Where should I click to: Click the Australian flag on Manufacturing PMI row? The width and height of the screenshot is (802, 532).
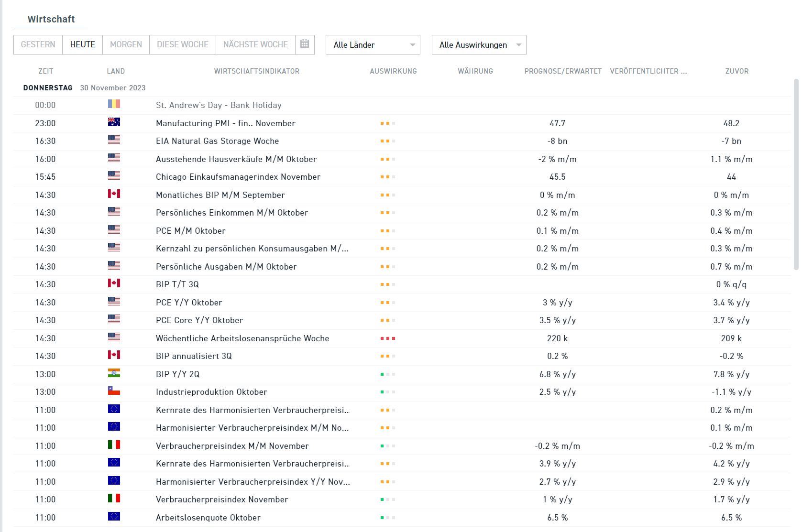coord(114,122)
